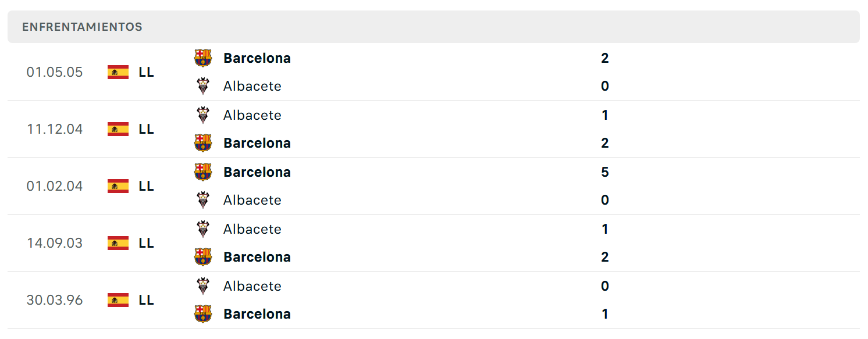
Task: Select the ENFRENTAMIENTOS section header
Action: (x=82, y=27)
